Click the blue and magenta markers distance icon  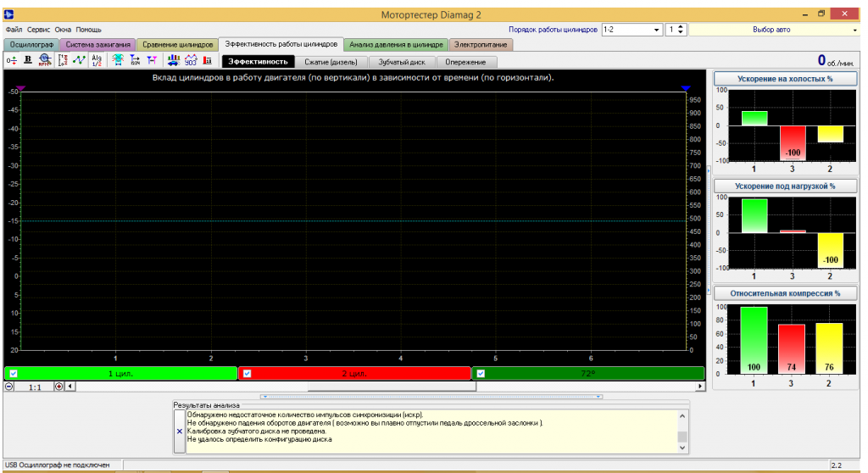click(x=152, y=60)
